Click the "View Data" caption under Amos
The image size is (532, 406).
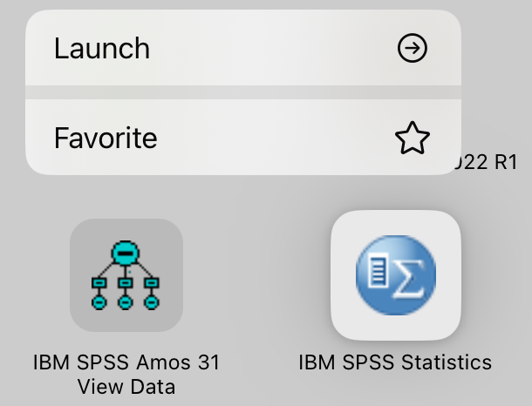[x=126, y=387]
